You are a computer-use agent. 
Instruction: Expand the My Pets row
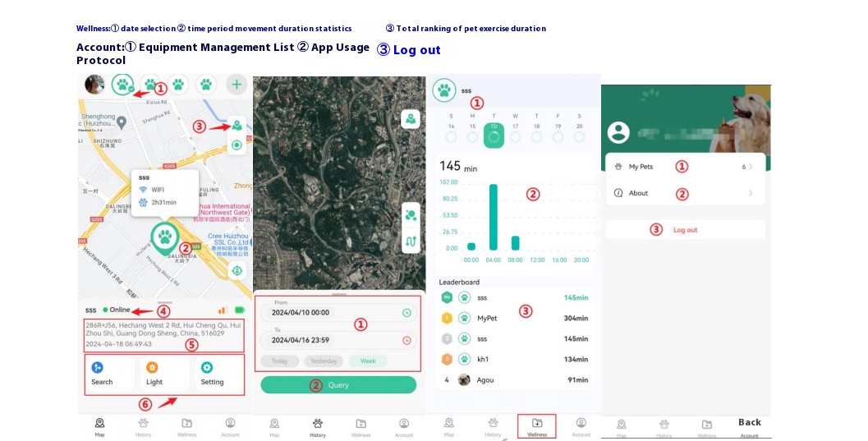[685, 167]
